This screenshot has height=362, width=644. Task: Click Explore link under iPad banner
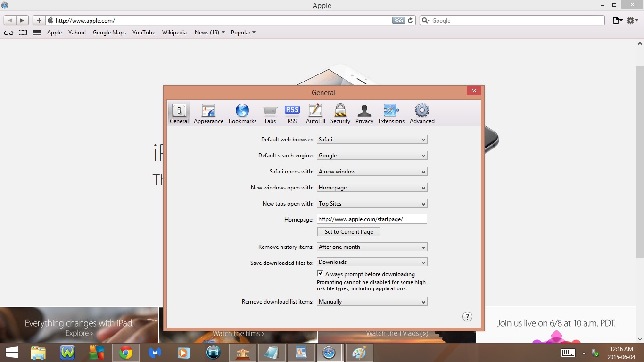79,333
